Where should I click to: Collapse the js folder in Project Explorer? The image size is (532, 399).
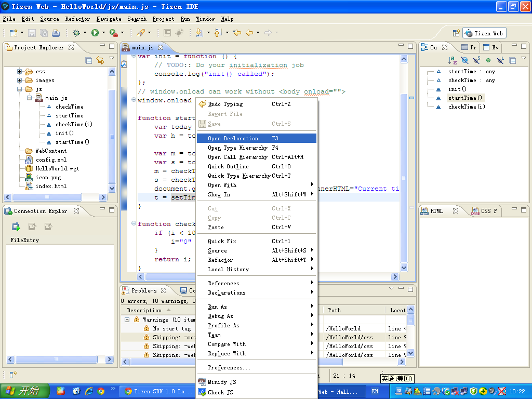(x=19, y=89)
